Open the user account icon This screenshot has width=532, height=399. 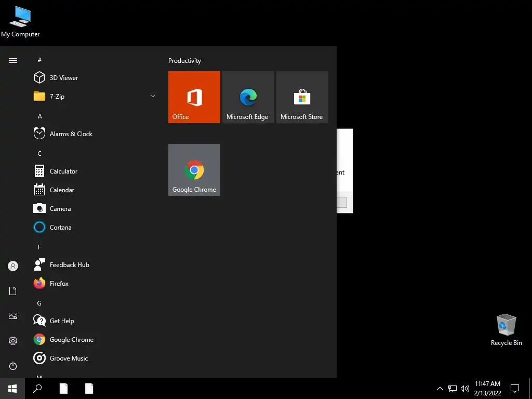coord(13,266)
